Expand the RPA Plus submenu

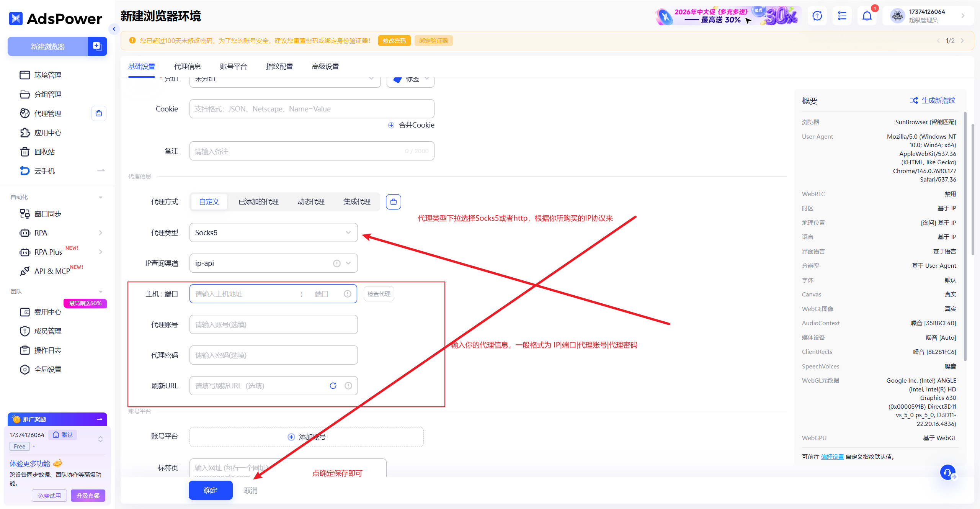coord(101,252)
